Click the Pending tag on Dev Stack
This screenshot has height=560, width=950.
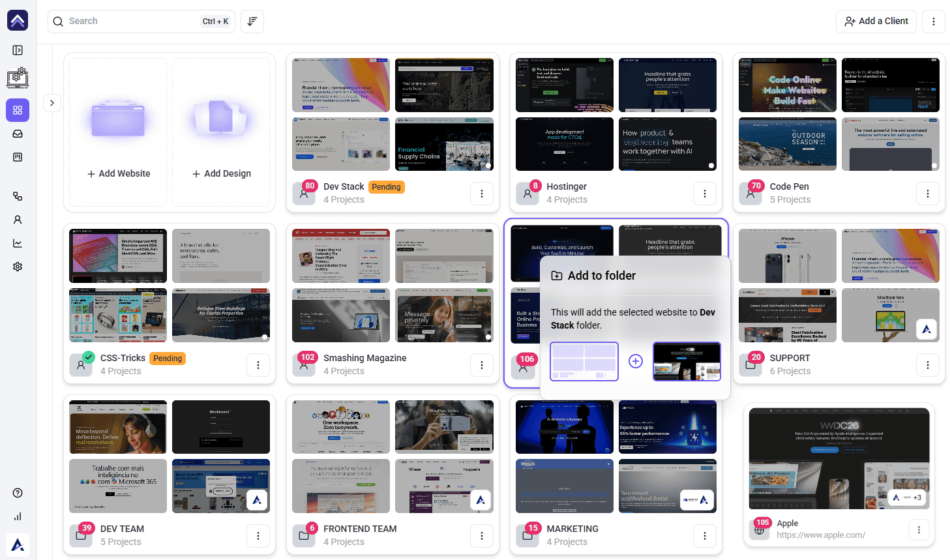click(387, 187)
